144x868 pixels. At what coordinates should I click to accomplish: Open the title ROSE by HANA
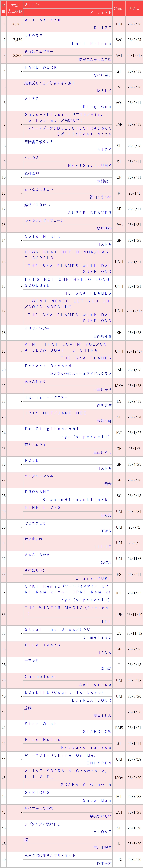[x=32, y=460]
